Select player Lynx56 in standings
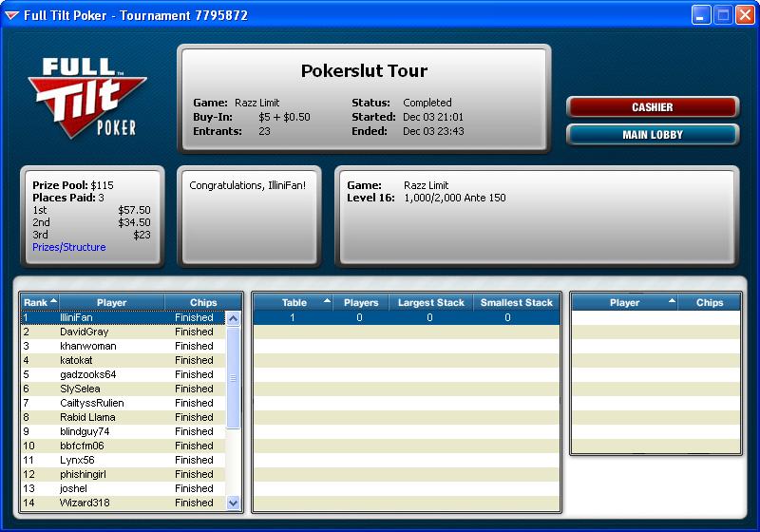This screenshot has height=532, width=760. [x=123, y=460]
